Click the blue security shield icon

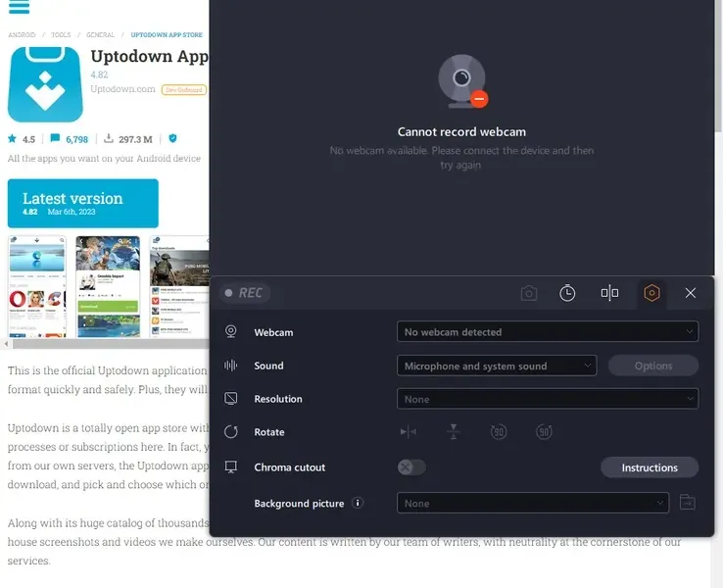coord(172,138)
